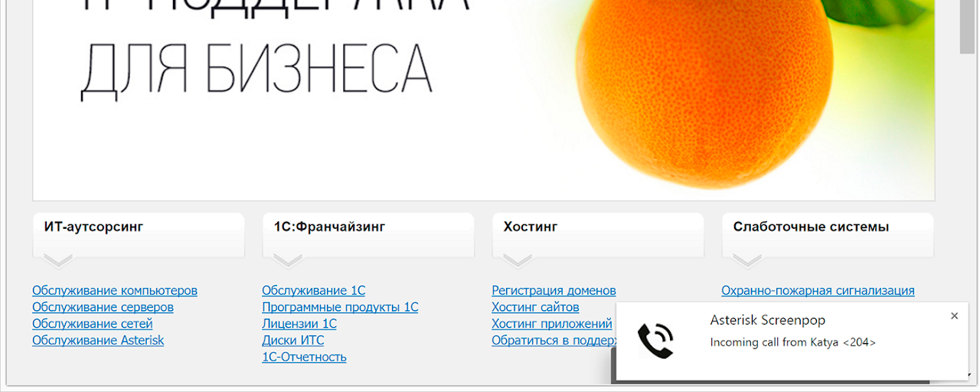Open the 1С-Отчетность link
Screen dimensions: 980x392
pos(304,358)
